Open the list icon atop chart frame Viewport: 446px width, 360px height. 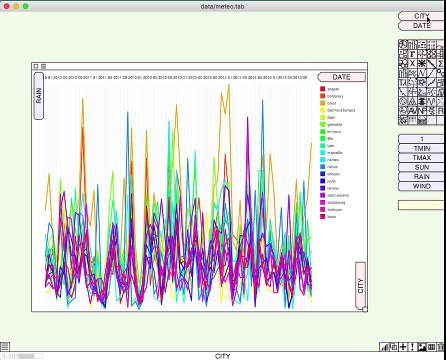pyautogui.click(x=43, y=66)
